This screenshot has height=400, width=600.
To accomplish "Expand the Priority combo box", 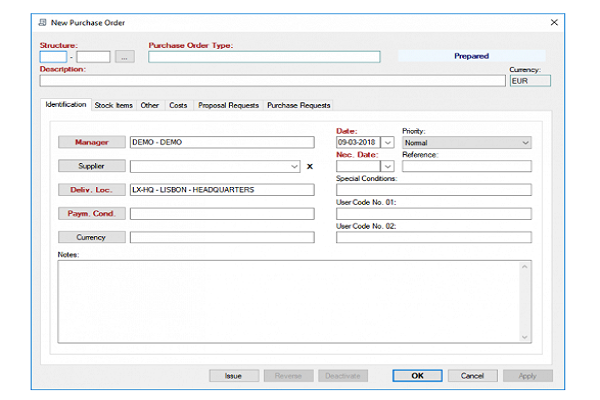I will [x=466, y=143].
